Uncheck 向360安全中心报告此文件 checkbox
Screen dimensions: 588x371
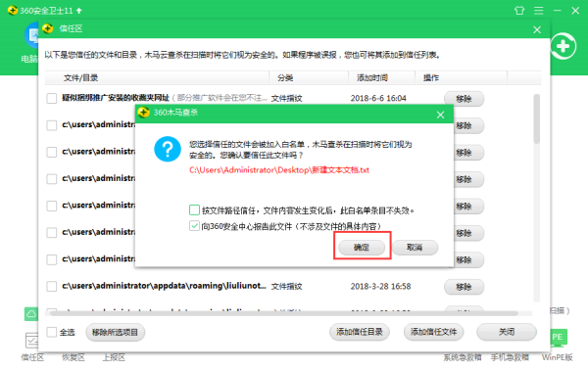tap(194, 225)
